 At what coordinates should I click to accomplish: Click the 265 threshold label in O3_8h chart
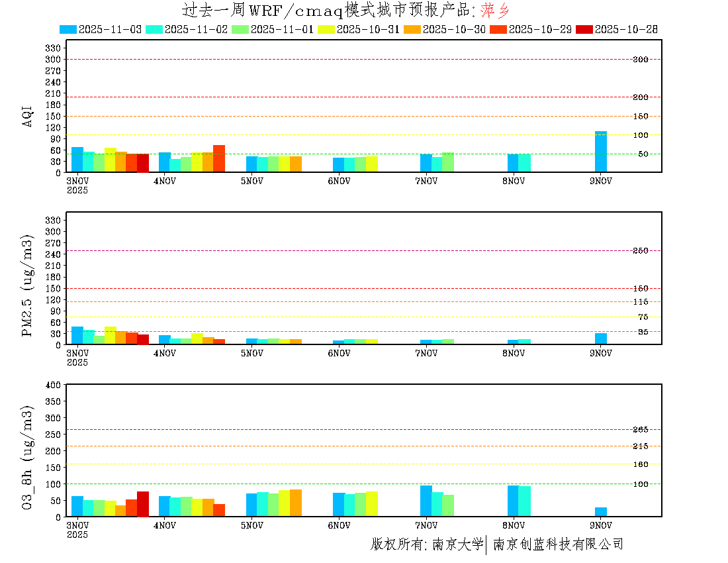click(640, 430)
